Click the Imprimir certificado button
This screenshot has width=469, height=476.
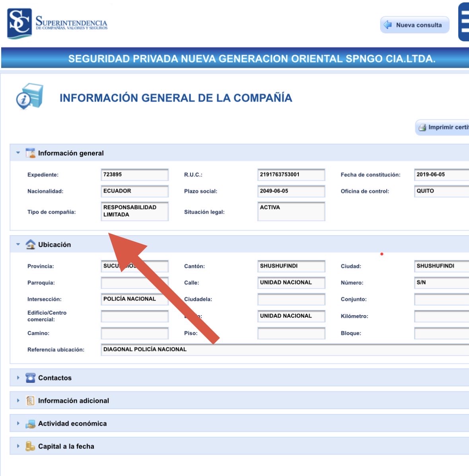point(442,127)
